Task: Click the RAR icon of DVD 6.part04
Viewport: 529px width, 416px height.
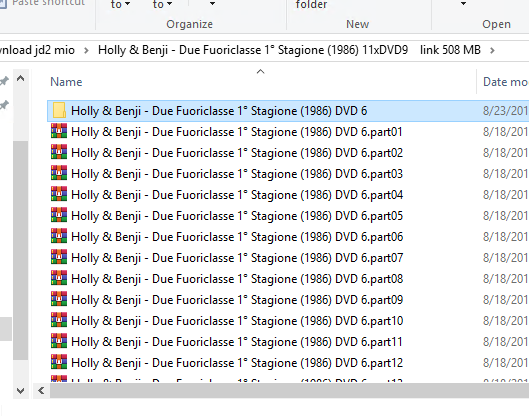Action: (x=59, y=195)
